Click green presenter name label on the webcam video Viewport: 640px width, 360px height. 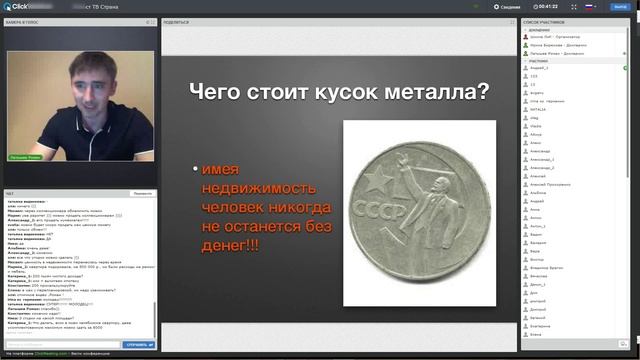tap(26, 157)
